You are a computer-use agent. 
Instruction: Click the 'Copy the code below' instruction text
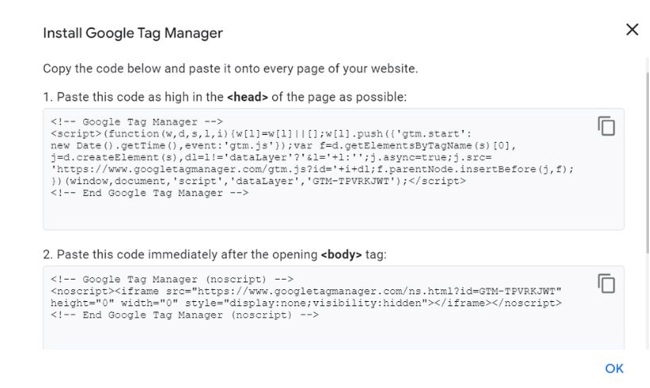point(230,68)
